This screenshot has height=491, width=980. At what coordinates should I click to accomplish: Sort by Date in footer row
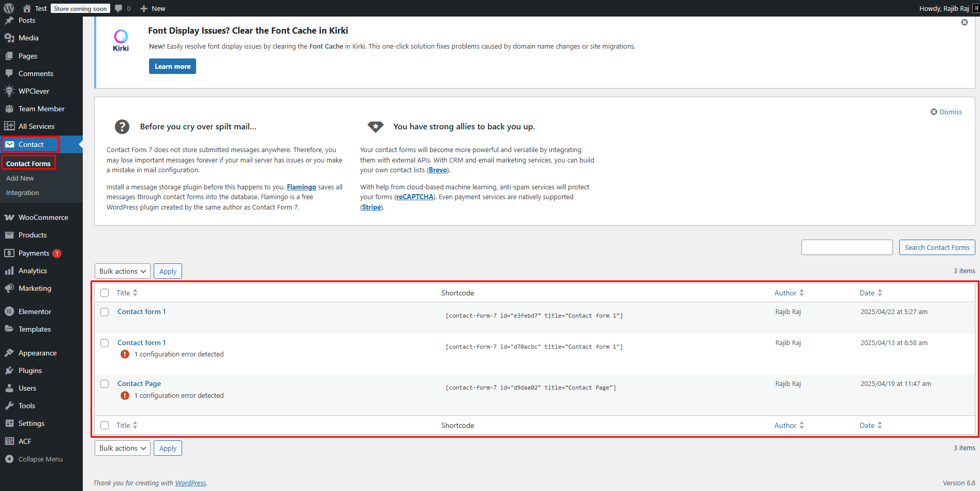click(871, 425)
